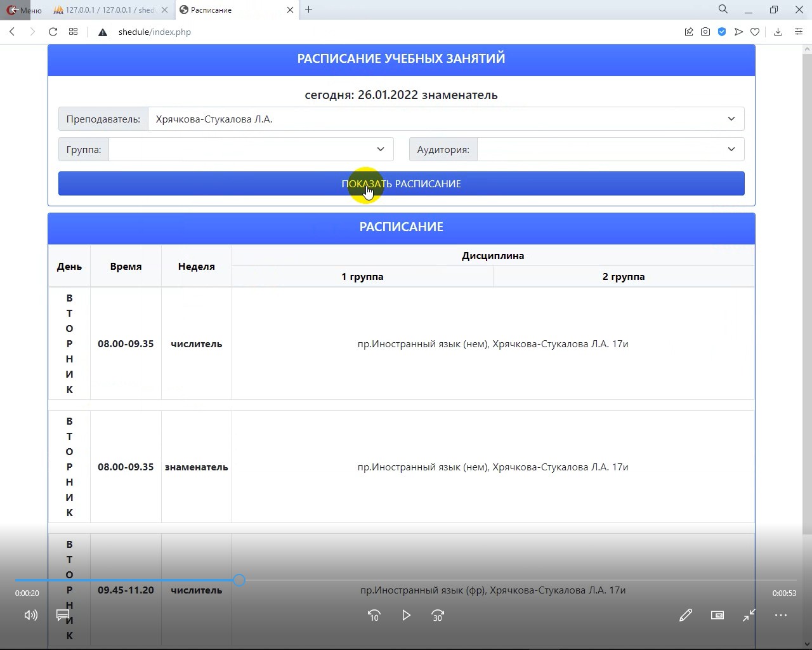Screen dimensions: 812x650
Task: Take a snapshot with the camera icon
Action: coord(705,32)
